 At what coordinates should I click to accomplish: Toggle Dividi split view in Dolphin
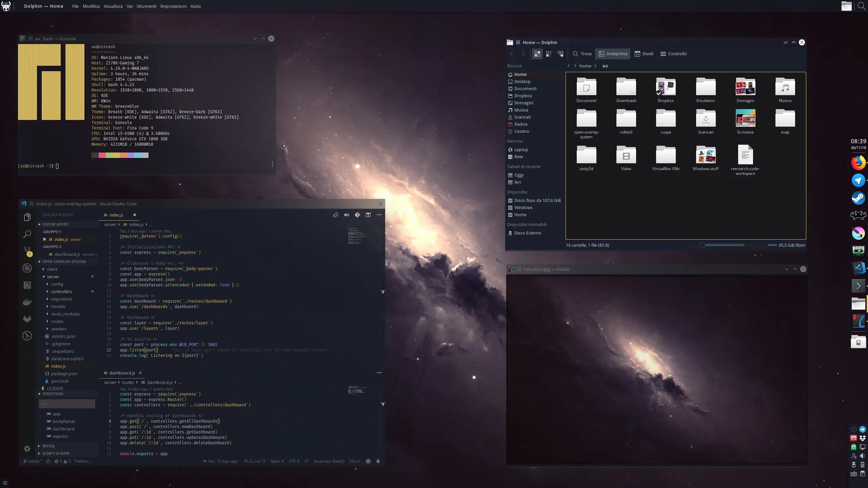[644, 54]
